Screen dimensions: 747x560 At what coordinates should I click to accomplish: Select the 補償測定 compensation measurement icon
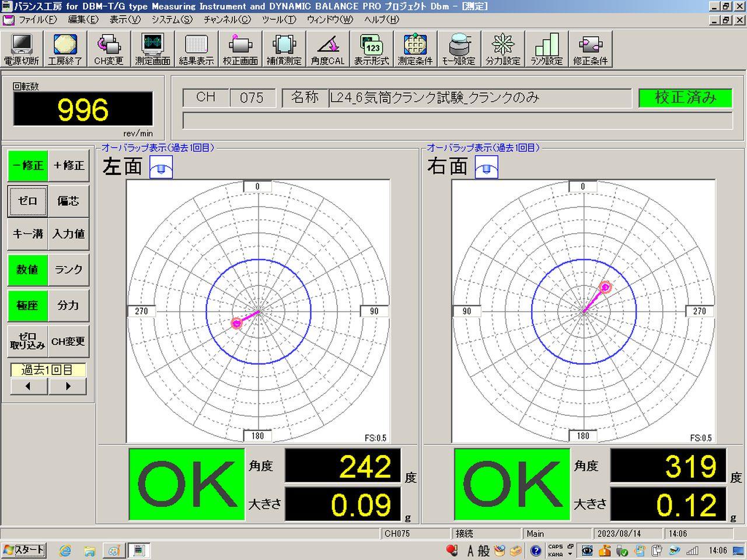click(284, 49)
